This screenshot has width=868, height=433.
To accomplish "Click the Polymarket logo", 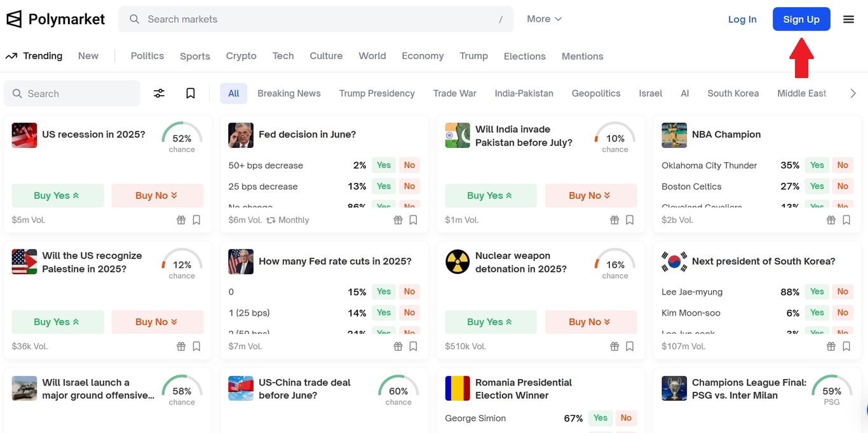I will point(55,18).
